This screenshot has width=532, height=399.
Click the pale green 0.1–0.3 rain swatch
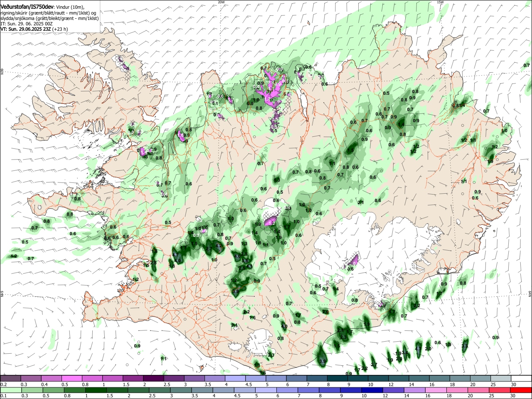(x=12, y=390)
